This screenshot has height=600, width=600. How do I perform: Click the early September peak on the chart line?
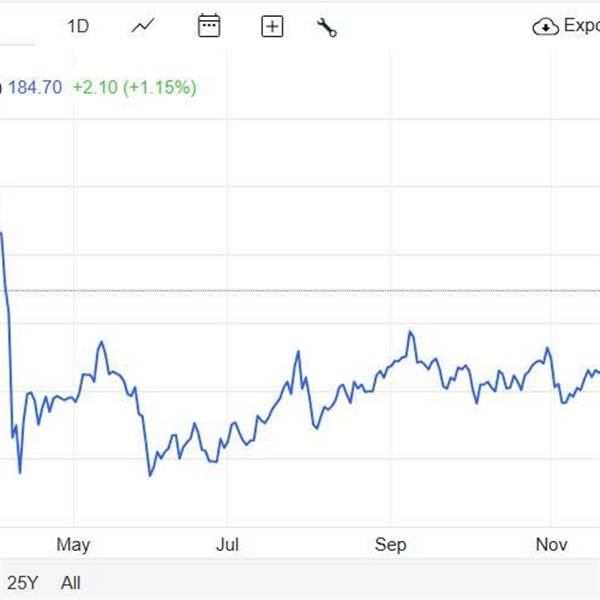tap(410, 332)
